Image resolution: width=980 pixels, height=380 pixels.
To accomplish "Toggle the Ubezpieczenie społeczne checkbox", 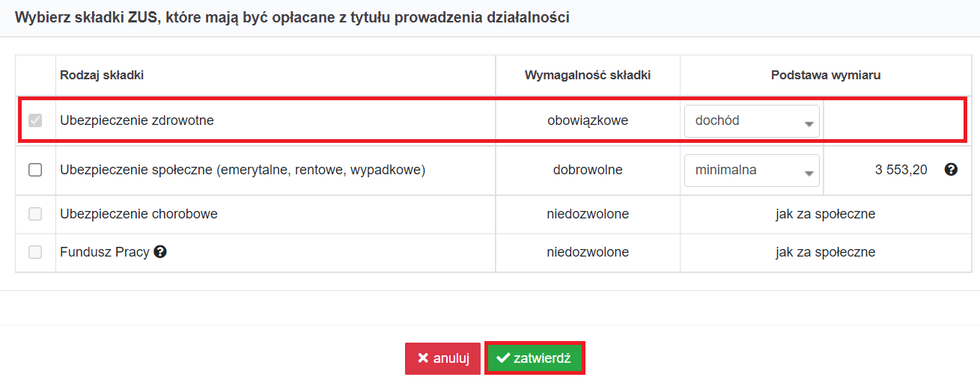I will (x=35, y=170).
